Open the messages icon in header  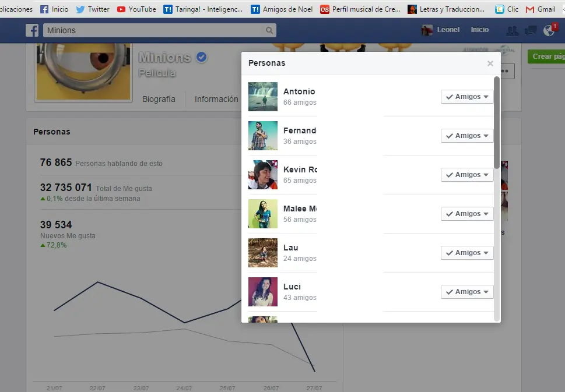tap(531, 31)
